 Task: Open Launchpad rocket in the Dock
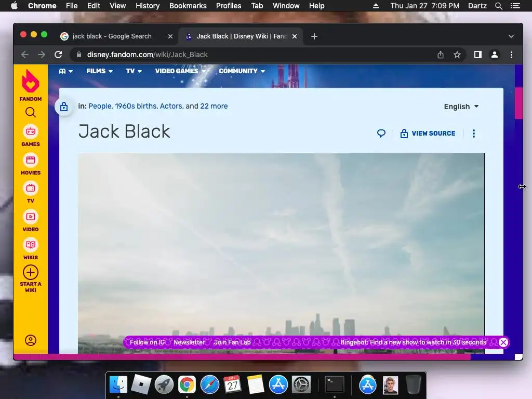point(164,384)
